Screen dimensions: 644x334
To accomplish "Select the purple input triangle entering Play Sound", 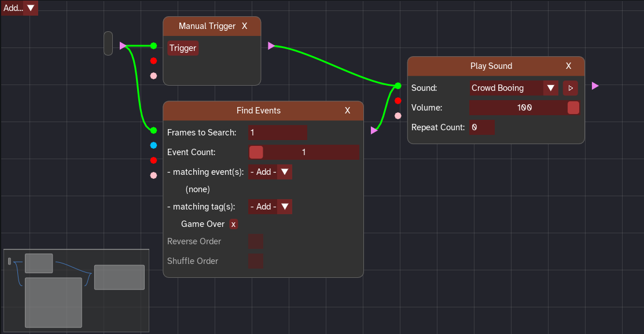I will pyautogui.click(x=375, y=130).
